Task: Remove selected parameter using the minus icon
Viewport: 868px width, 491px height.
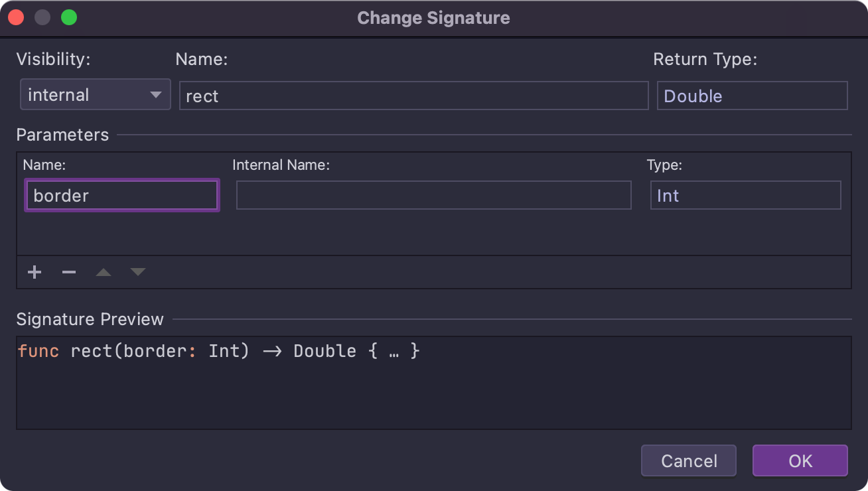Action: (68, 272)
